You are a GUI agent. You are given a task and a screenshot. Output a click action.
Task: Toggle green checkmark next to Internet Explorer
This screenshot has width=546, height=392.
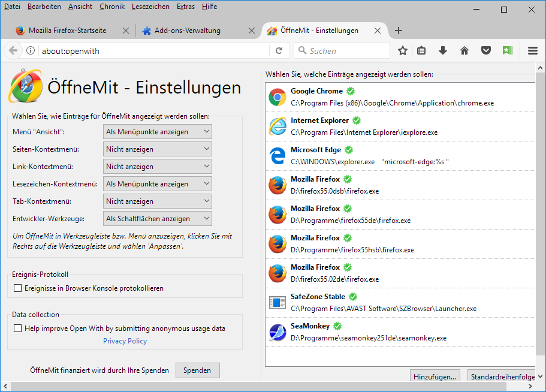(x=357, y=120)
